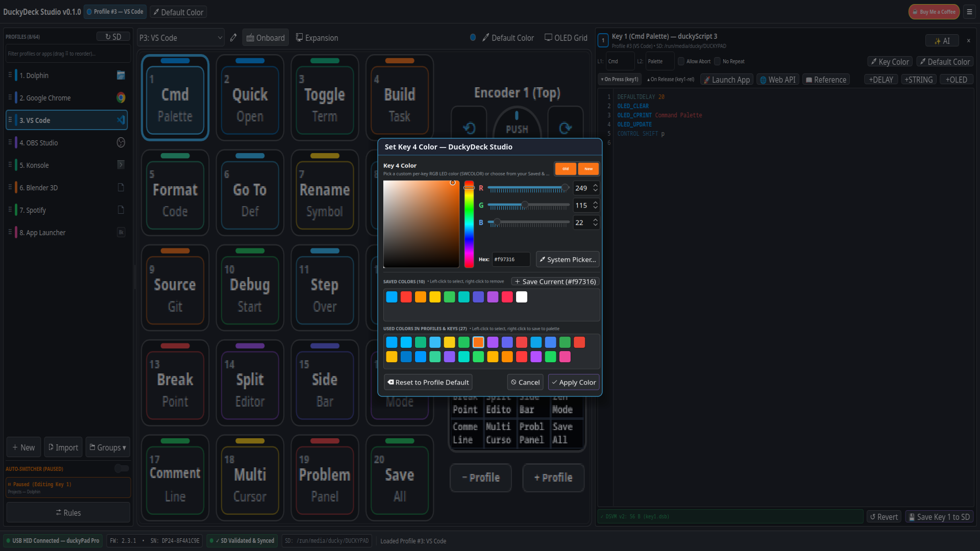Click Apply Color button
Viewport: 980px width, 551px height.
pyautogui.click(x=574, y=382)
